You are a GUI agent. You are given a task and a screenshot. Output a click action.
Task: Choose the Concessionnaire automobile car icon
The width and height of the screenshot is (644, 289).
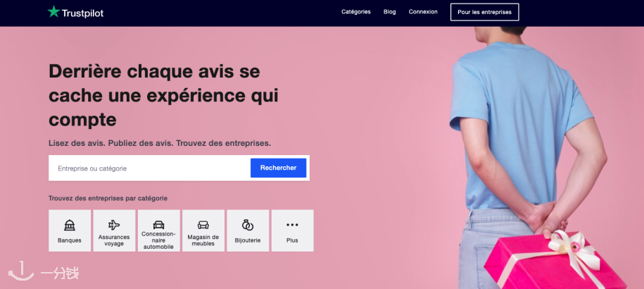coord(158,225)
